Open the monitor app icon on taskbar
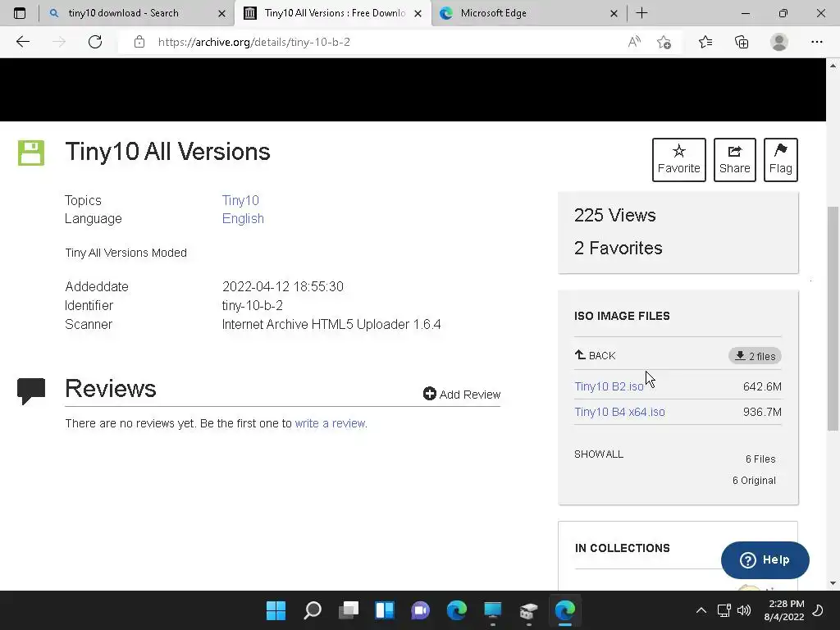This screenshot has width=840, height=630. 493,610
